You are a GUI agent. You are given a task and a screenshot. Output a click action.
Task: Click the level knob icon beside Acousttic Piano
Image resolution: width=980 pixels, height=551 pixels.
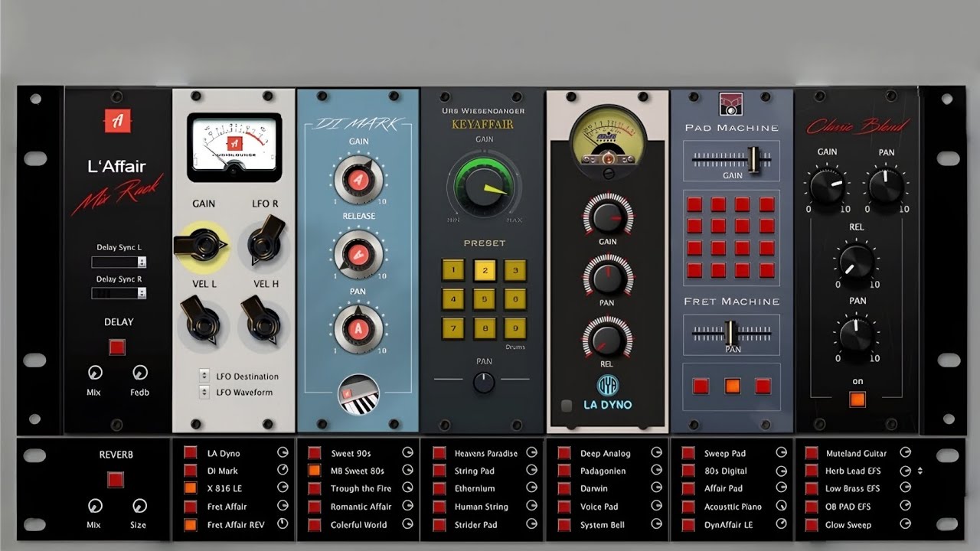(780, 506)
